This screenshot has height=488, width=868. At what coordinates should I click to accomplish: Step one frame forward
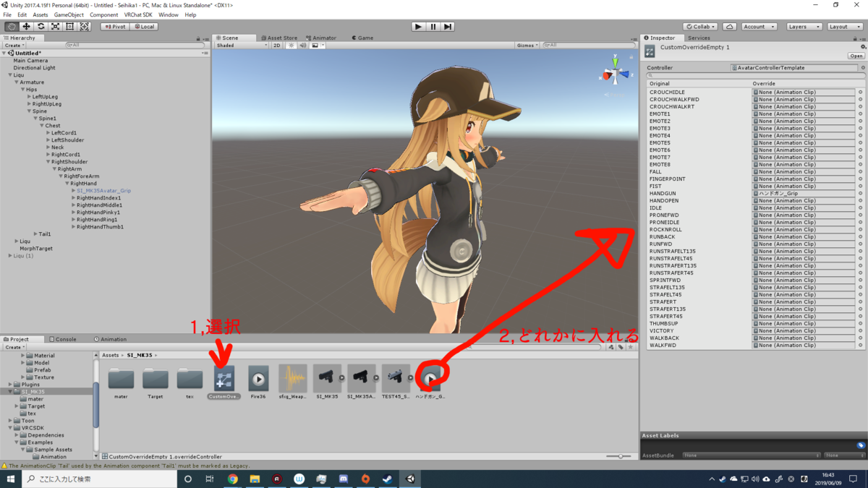point(448,27)
